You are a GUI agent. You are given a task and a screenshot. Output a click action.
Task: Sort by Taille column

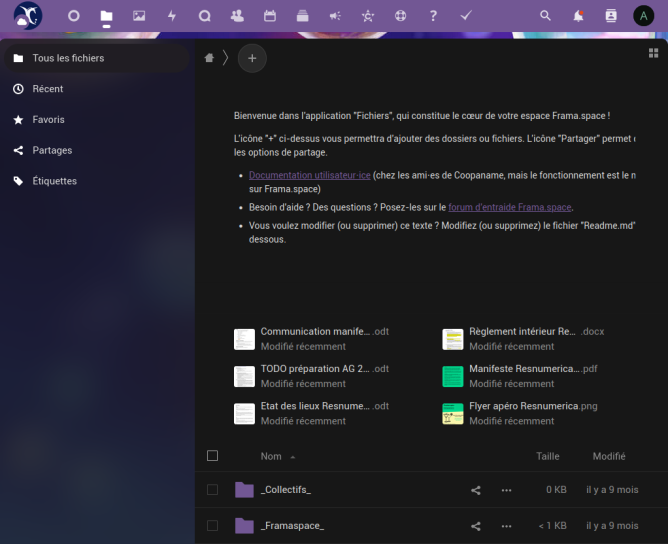[x=547, y=456]
